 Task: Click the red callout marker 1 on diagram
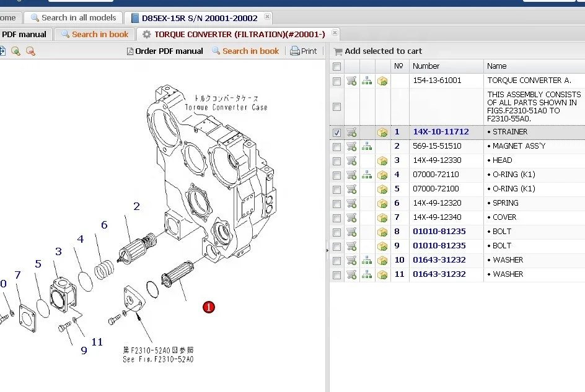point(209,307)
